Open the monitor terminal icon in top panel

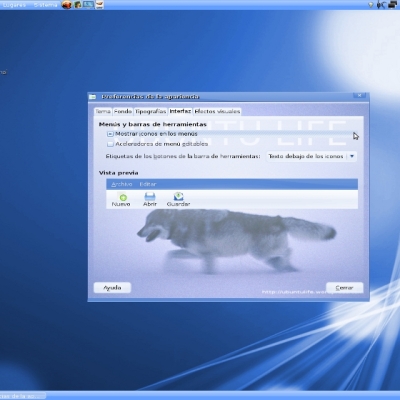point(88,5)
